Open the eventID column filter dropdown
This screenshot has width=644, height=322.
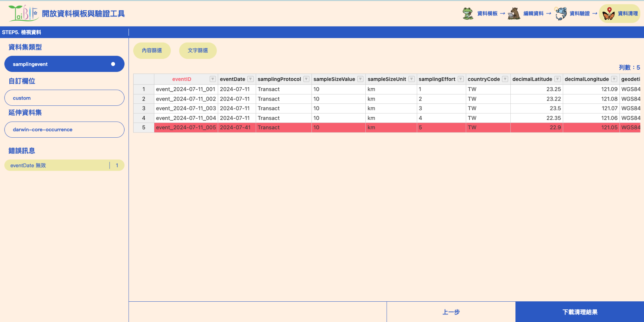tap(213, 79)
